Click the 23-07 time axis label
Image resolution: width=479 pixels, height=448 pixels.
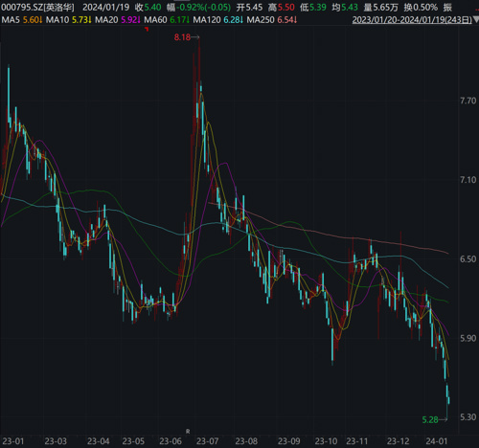tap(208, 441)
